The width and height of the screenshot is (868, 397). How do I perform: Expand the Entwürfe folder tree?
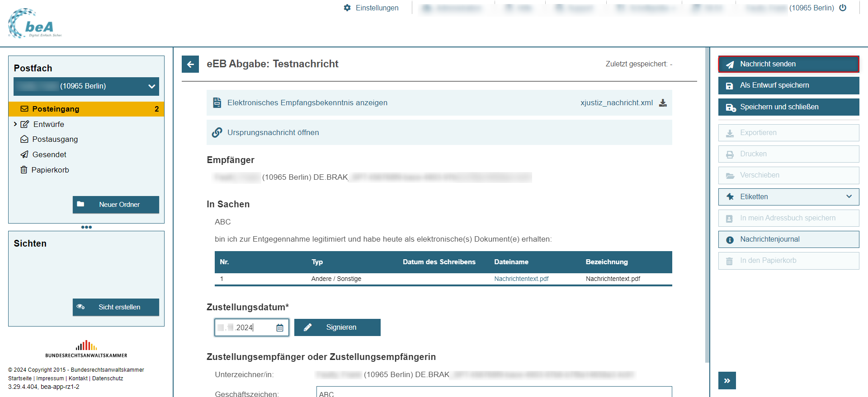[x=15, y=124]
